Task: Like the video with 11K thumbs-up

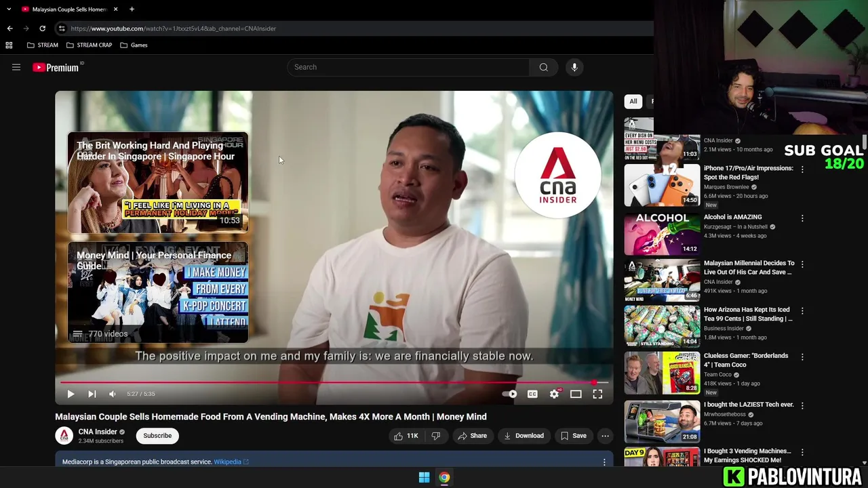Action: coord(406,436)
